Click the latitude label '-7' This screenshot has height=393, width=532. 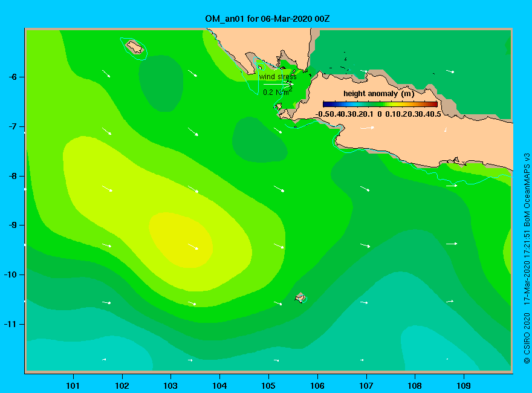click(x=13, y=126)
